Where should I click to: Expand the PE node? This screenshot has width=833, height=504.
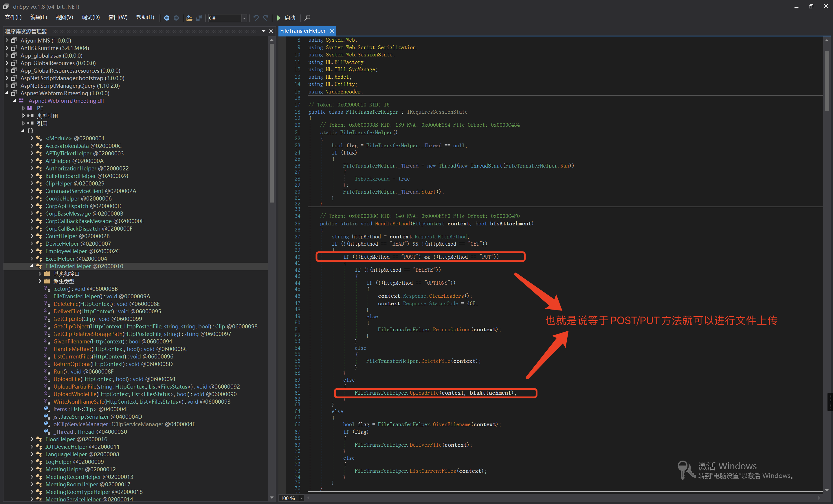click(x=23, y=108)
